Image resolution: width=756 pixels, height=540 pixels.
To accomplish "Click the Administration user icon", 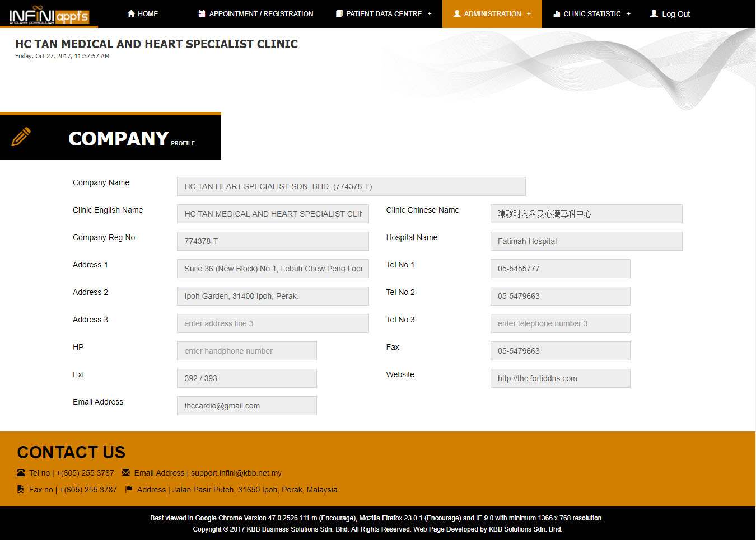I will click(x=457, y=13).
